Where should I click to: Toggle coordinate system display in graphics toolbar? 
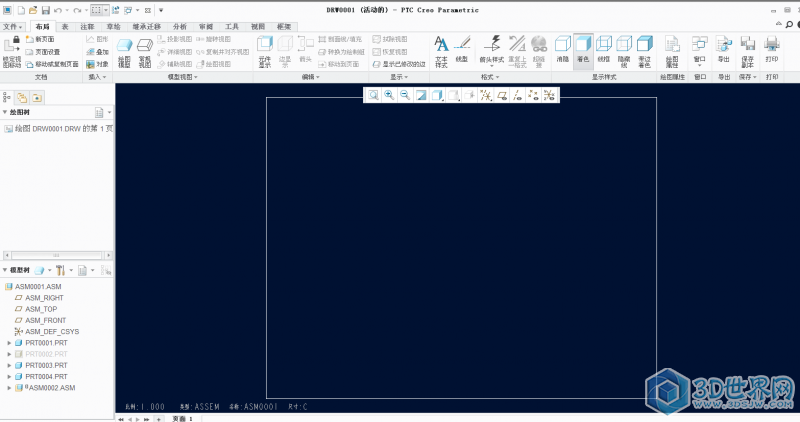tap(549, 95)
